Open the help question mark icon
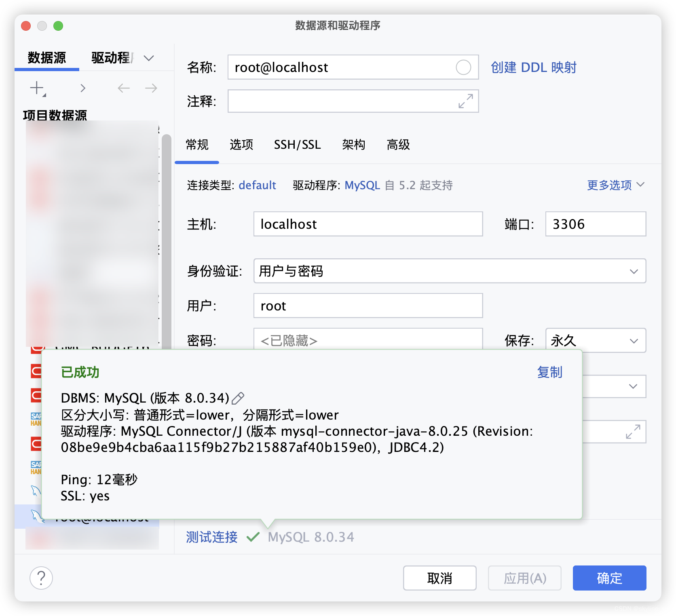Viewport: 676px width, 616px height. coord(41,578)
